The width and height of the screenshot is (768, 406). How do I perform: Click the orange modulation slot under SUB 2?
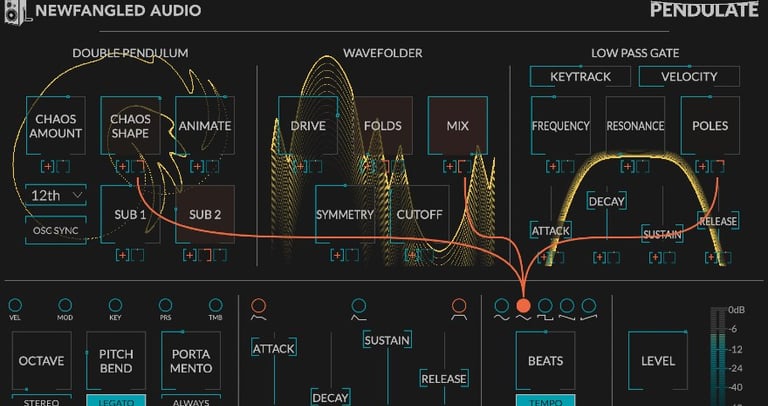(205, 255)
